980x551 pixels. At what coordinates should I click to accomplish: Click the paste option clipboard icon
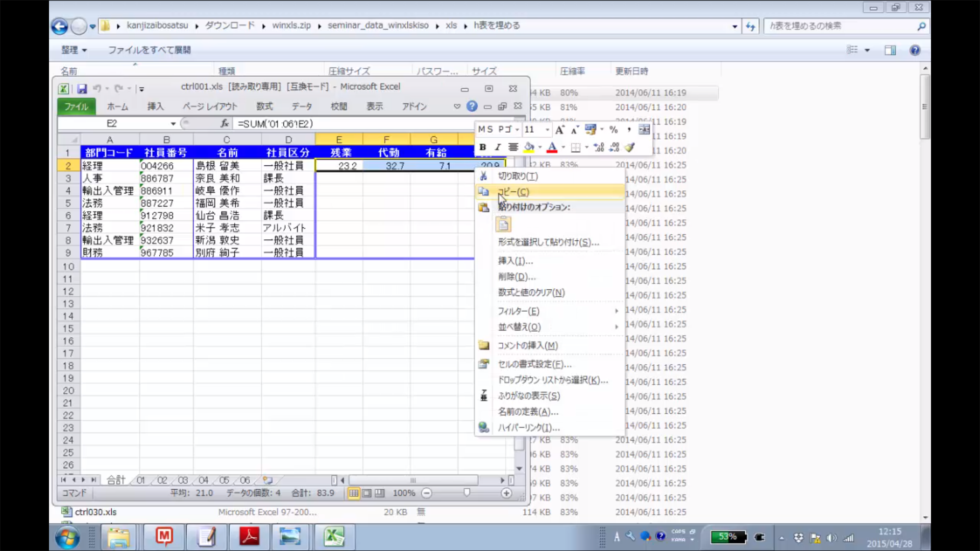(x=503, y=224)
